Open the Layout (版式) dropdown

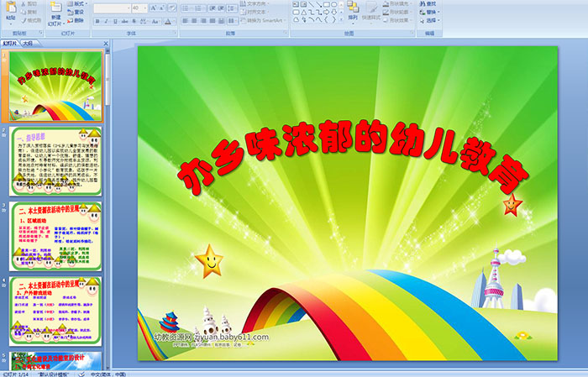point(77,3)
